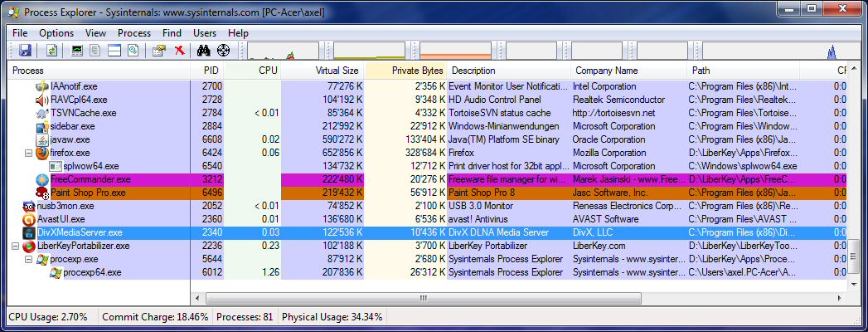Click the DivXMediaServer.exe icon

click(29, 232)
